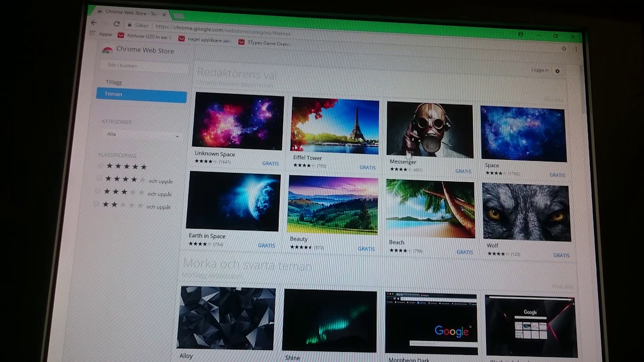Click GRATIS under Beach

click(x=465, y=252)
